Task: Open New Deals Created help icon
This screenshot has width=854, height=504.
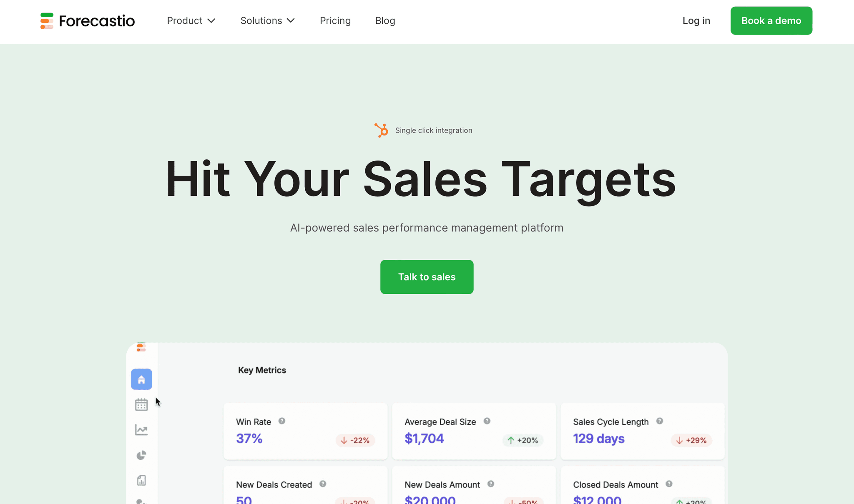Action: tap(323, 484)
